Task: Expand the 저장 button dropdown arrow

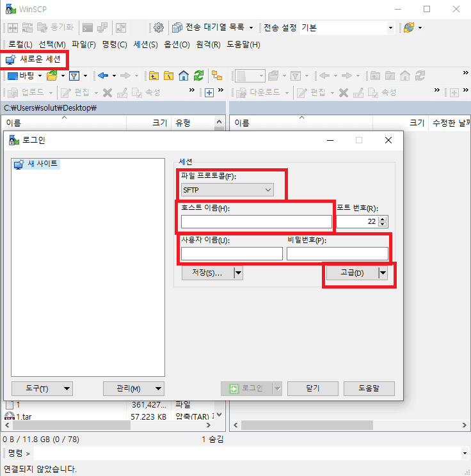Action: pos(239,273)
